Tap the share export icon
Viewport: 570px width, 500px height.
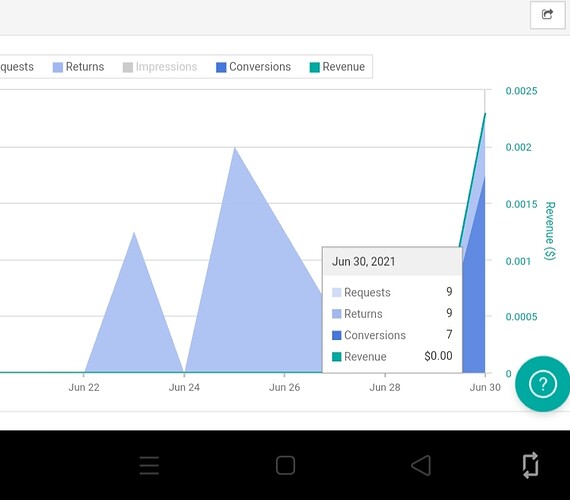point(547,15)
